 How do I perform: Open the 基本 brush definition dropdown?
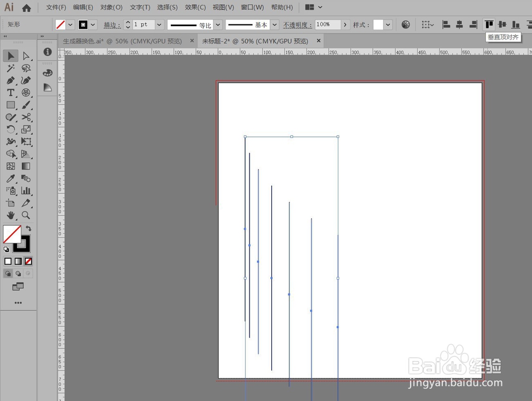pyautogui.click(x=275, y=25)
